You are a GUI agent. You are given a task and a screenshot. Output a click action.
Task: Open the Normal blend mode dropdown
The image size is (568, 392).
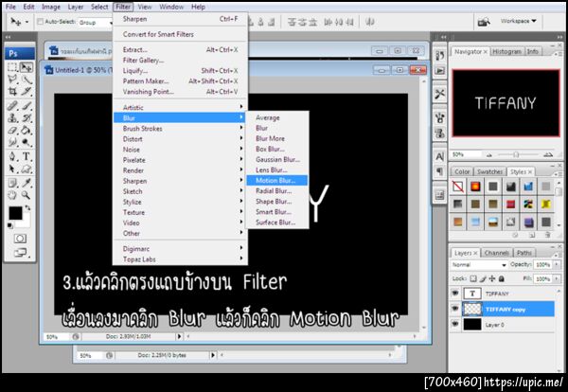point(479,265)
